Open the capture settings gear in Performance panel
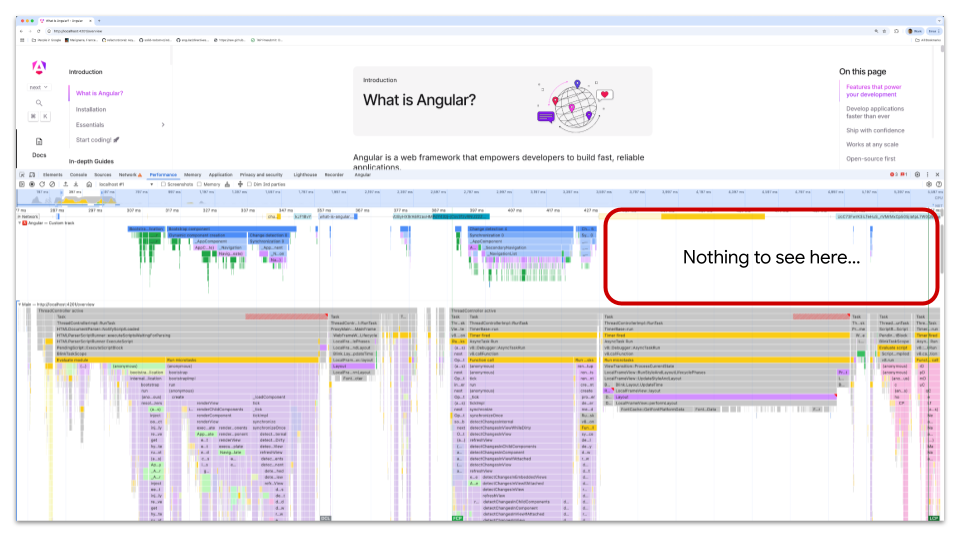This screenshot has width=960, height=540. coord(929,184)
